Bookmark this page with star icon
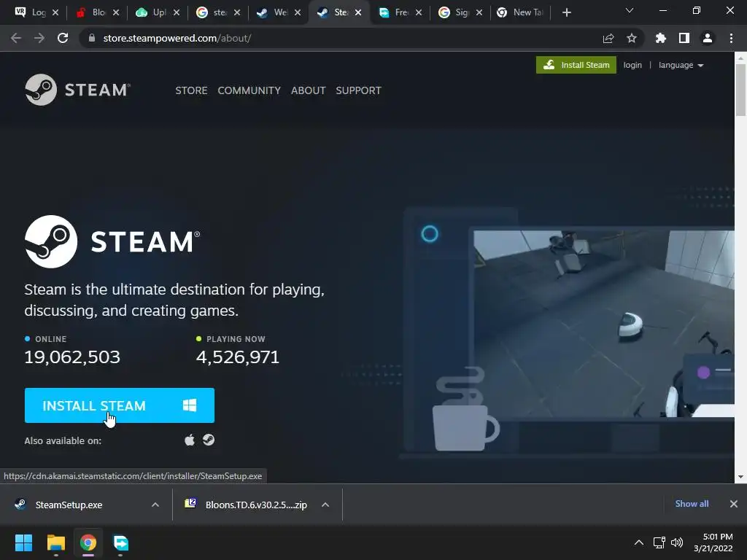747x560 pixels. (x=632, y=38)
